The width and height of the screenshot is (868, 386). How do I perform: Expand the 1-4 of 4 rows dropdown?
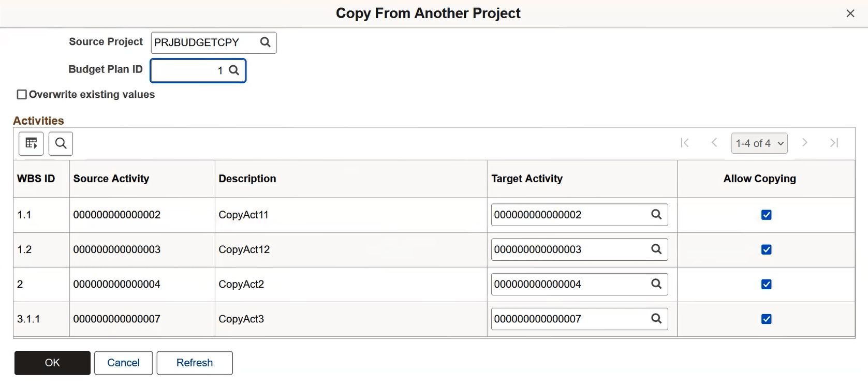(759, 143)
